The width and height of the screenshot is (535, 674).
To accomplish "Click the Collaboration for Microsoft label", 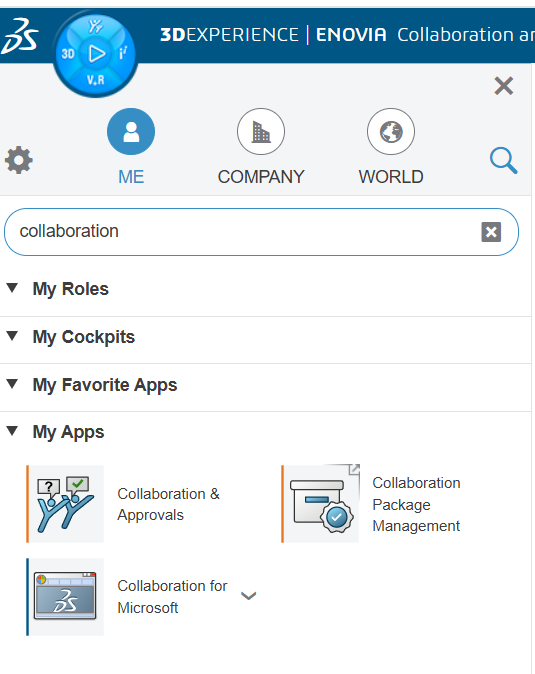I will (x=172, y=597).
